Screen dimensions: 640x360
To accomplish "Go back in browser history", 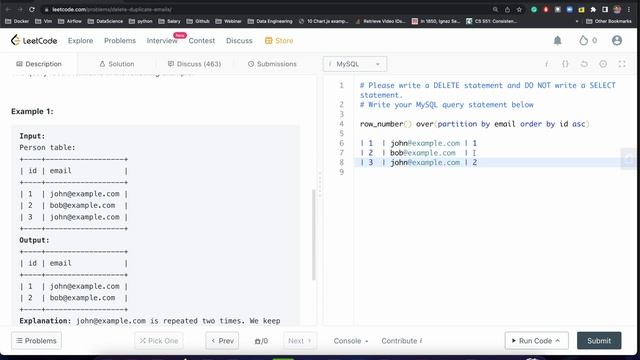I will click(8, 9).
